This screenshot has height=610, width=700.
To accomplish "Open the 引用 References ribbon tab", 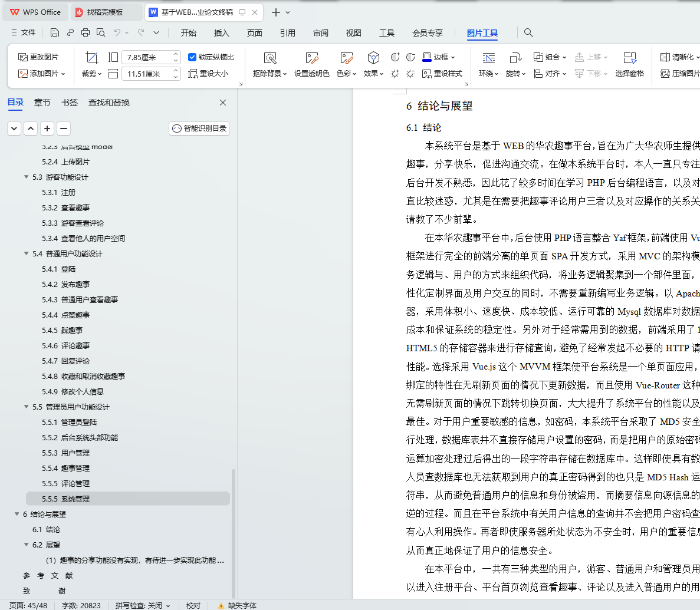I will [x=288, y=32].
